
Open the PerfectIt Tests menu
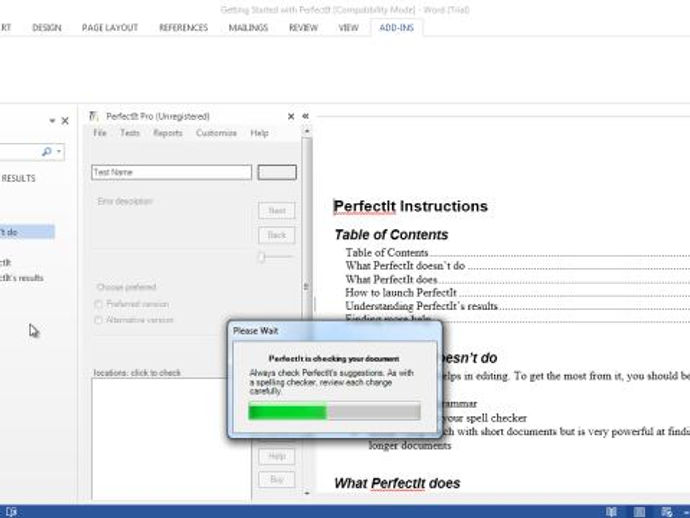130,133
